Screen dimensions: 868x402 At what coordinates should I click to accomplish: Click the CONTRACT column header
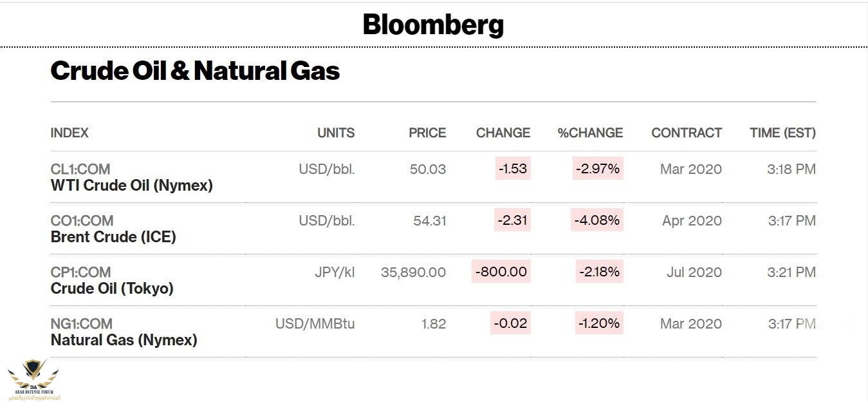[687, 133]
